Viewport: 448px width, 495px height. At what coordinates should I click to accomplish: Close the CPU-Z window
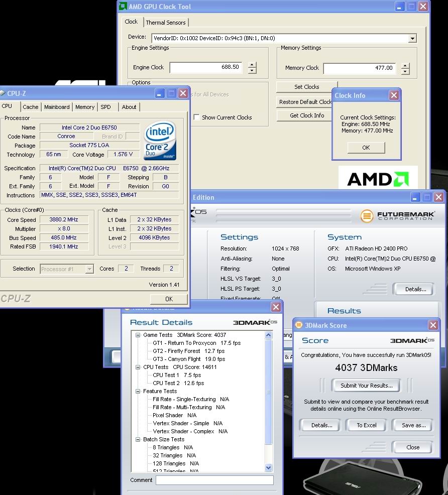pos(183,93)
